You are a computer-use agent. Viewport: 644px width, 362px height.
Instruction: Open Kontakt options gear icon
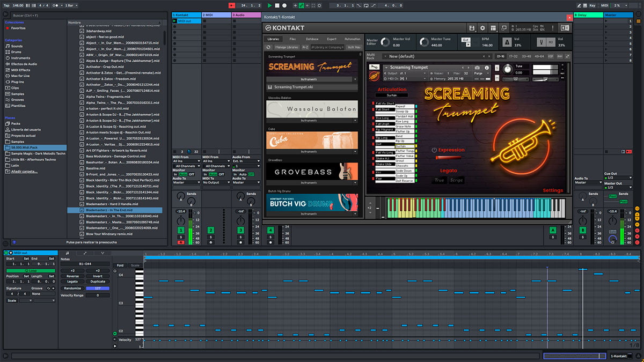(482, 28)
